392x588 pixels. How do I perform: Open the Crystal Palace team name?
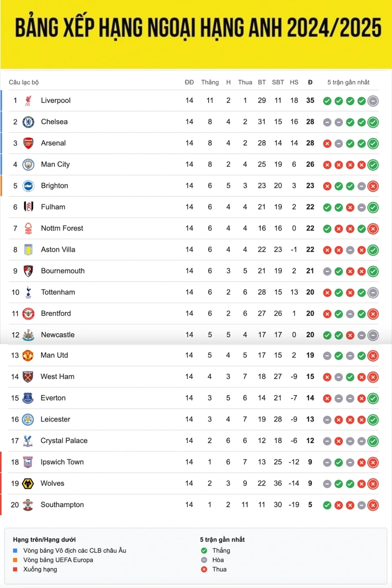pos(64,441)
